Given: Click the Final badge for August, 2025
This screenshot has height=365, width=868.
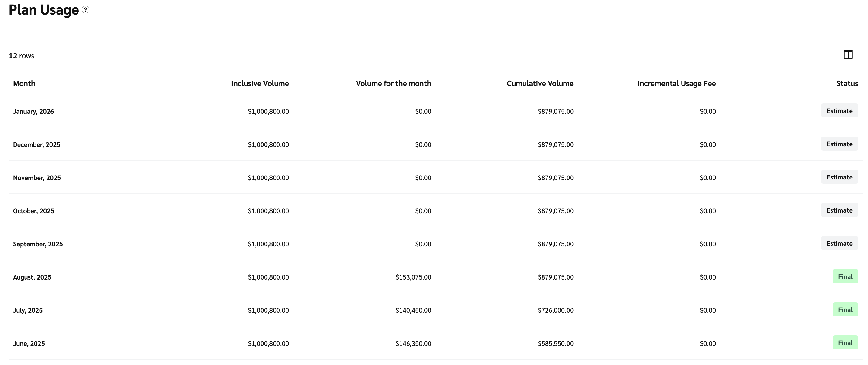Looking at the screenshot, I should click(x=845, y=276).
